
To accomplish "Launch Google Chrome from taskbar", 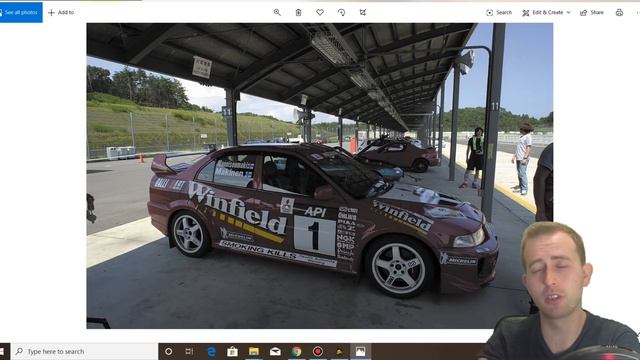I will point(297,351).
